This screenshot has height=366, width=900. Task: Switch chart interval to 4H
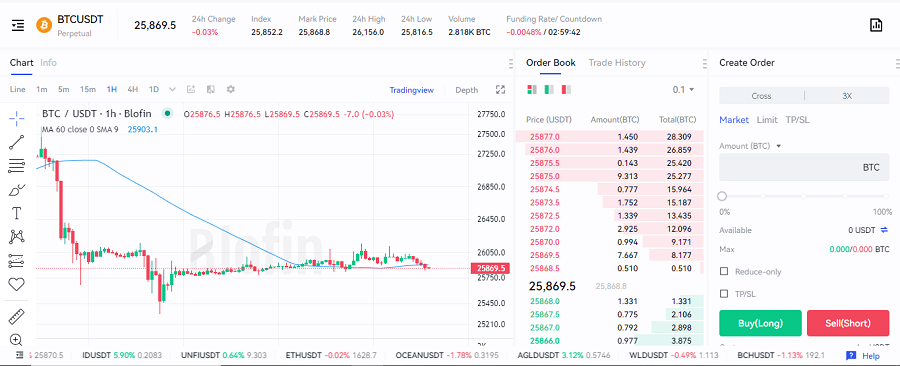point(133,89)
